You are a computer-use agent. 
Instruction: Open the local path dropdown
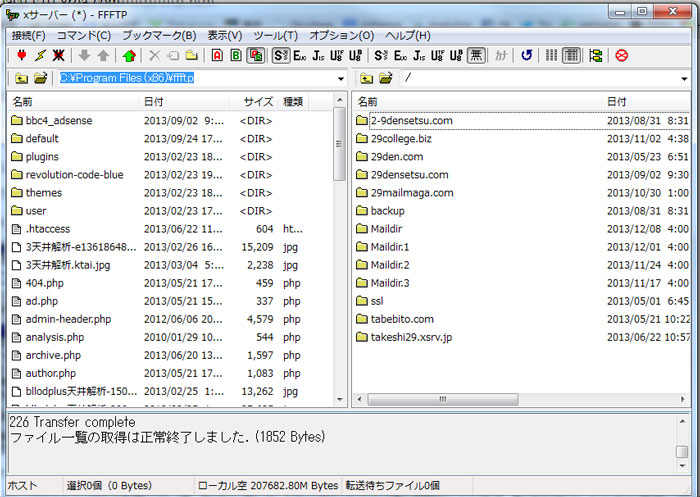coord(340,78)
